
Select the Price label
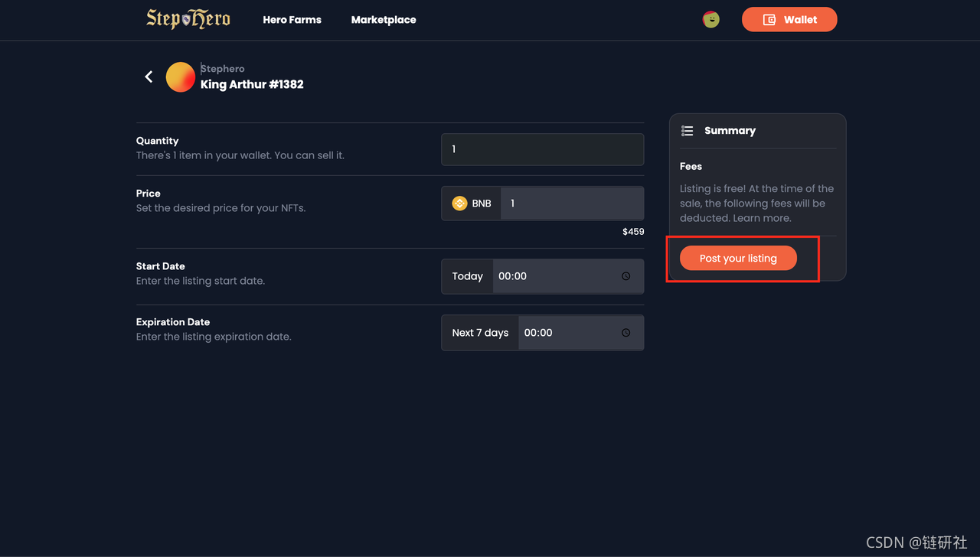(x=149, y=194)
